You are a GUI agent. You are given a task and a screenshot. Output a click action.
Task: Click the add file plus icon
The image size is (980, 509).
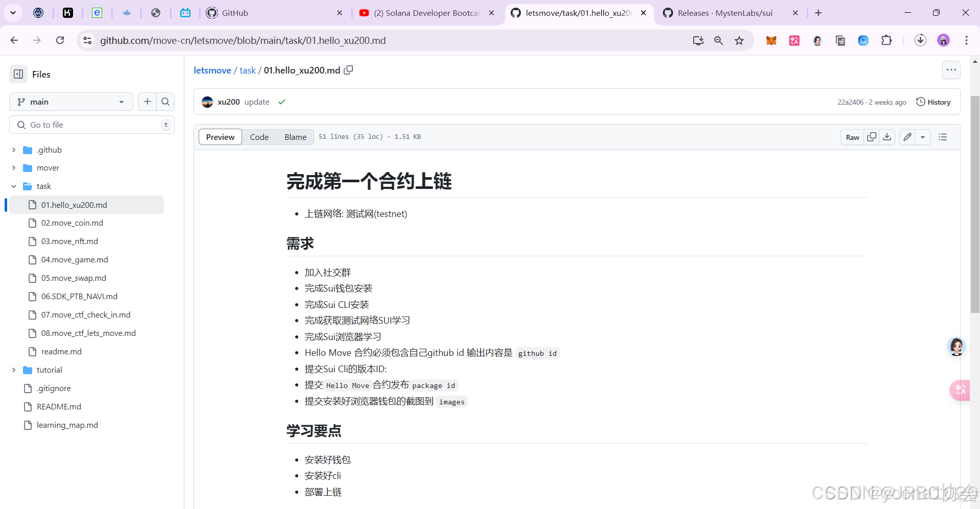147,102
